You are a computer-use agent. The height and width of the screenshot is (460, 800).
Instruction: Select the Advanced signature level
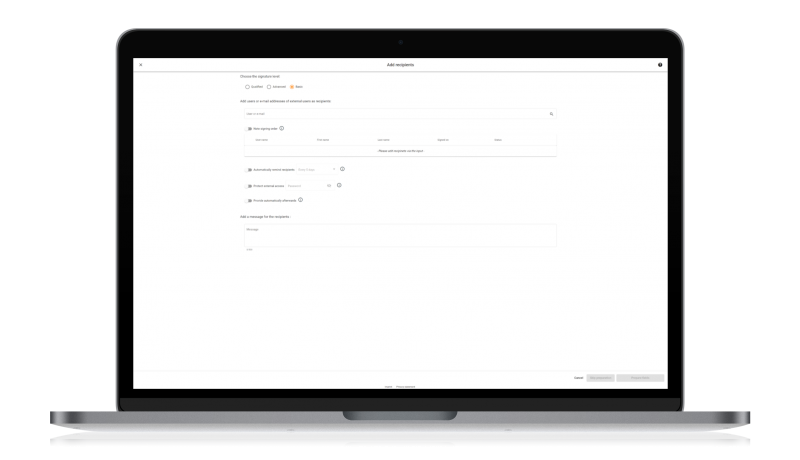point(269,88)
